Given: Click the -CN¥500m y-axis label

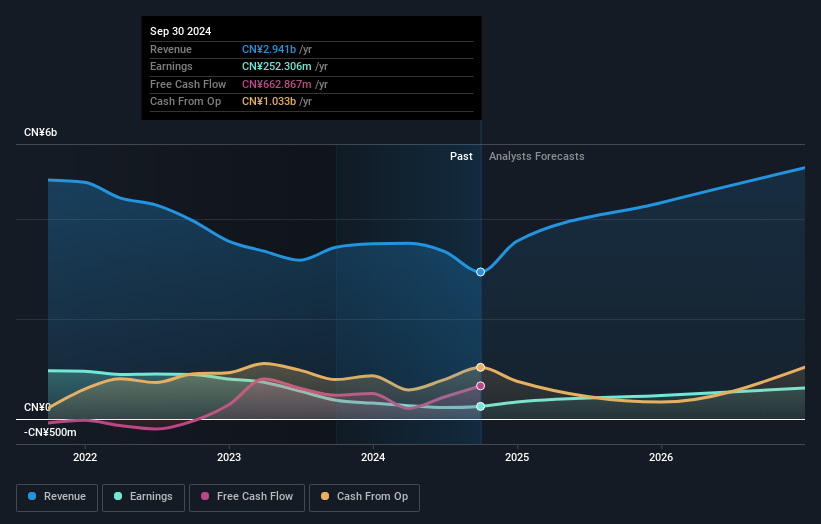Looking at the screenshot, I should click(x=50, y=432).
